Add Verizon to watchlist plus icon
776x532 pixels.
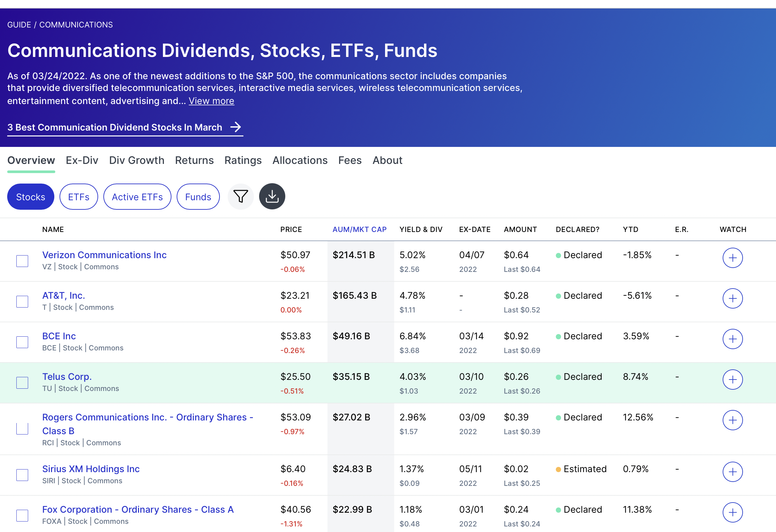coord(732,258)
